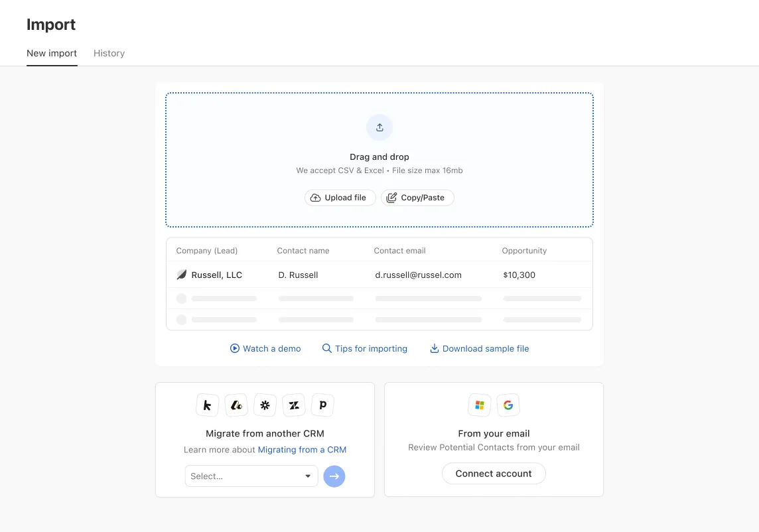Select the New import tab
Screen dimensions: 759x532
point(52,53)
